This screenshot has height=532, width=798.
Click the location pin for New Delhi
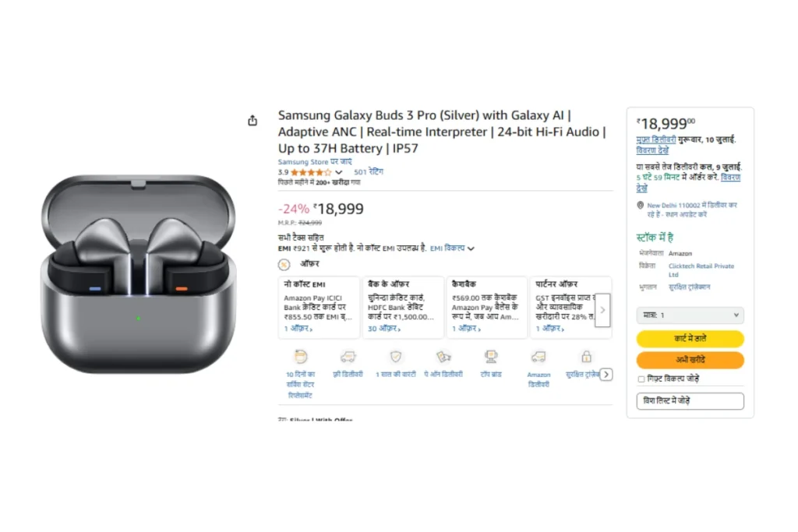[641, 206]
